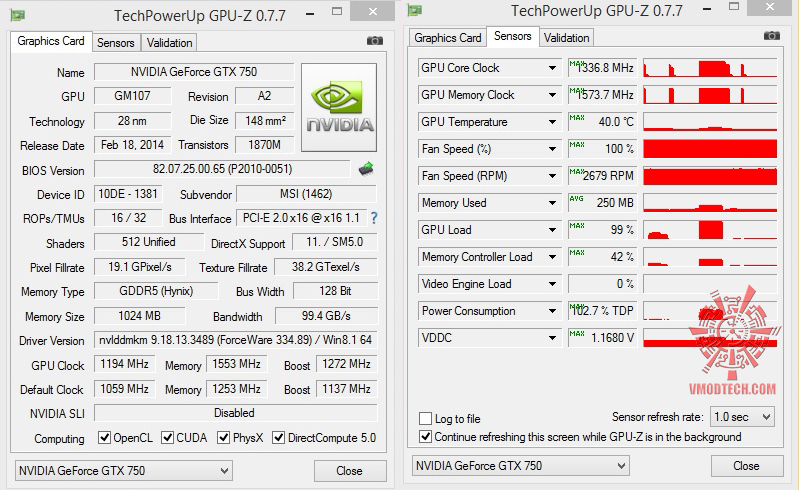
Task: Click the Default Clock value 1059 MHz
Action: 125,389
